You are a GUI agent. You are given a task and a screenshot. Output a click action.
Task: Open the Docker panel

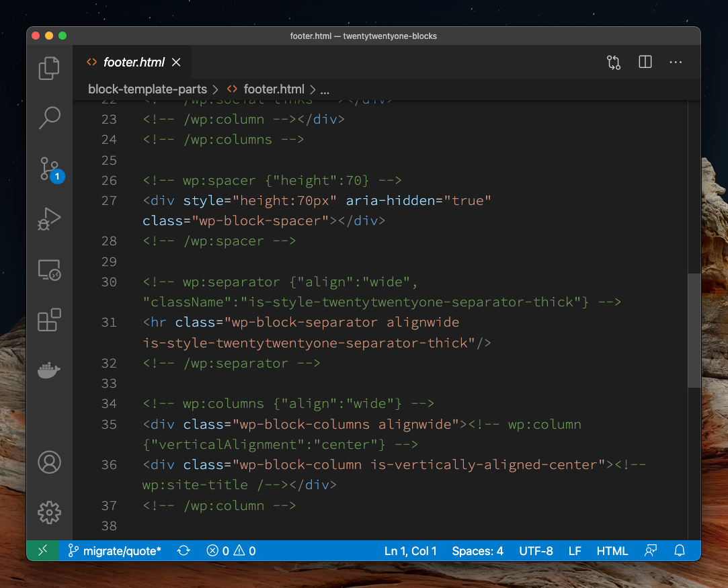[x=49, y=370]
